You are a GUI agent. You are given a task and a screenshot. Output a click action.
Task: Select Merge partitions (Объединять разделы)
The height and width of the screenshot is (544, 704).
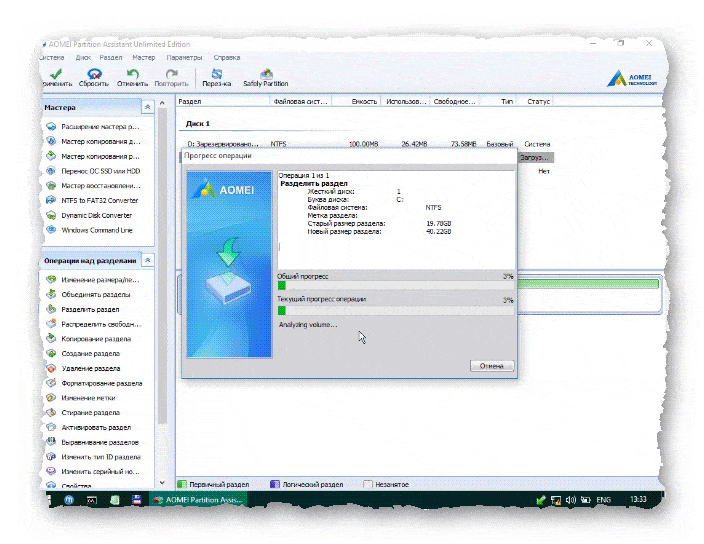88,294
